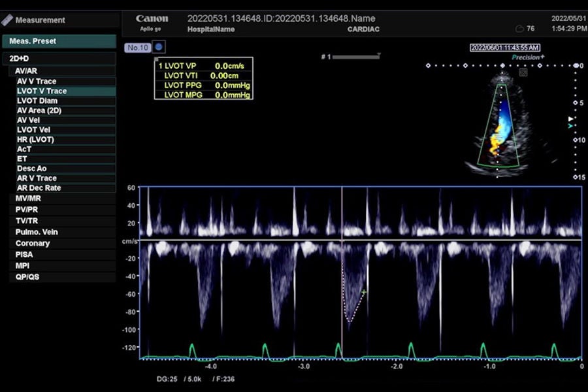Click the LVOT VTI result row

click(204, 75)
